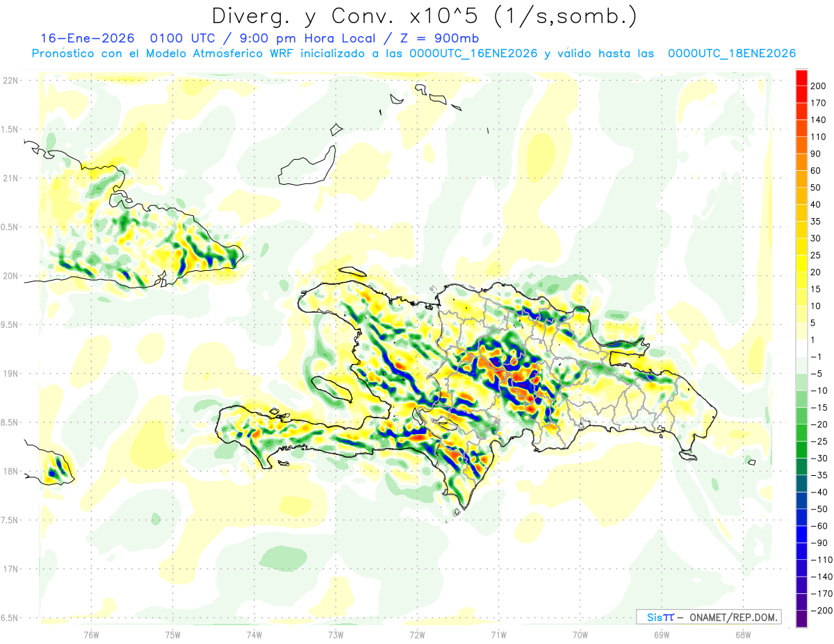Click the '9:00 pm Hora Local' text
This screenshot has height=644, width=834.
[306, 38]
